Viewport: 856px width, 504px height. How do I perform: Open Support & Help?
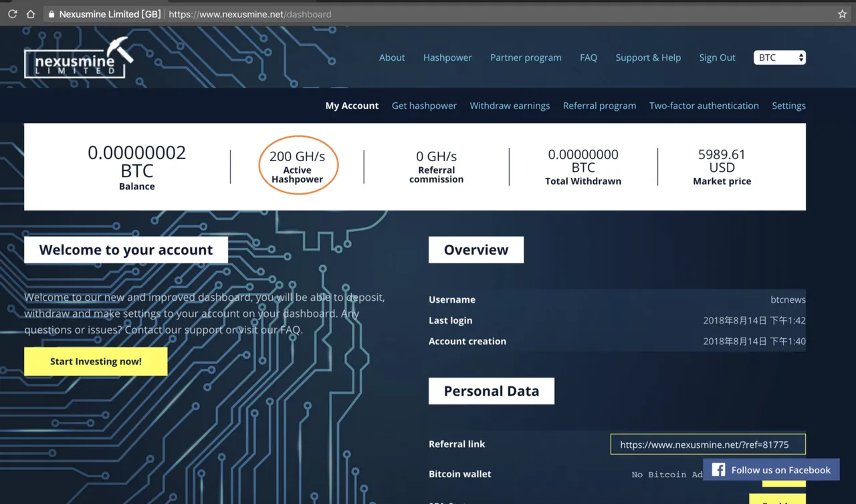click(648, 57)
